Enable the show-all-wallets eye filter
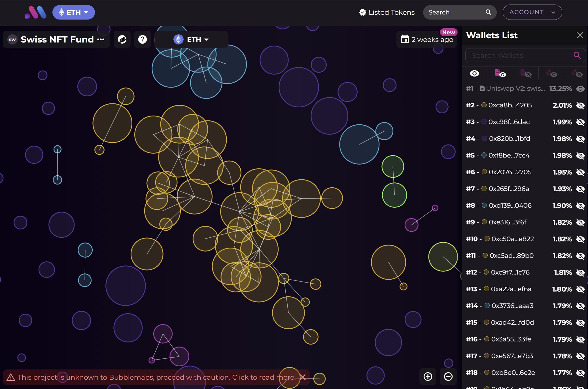This screenshot has width=588, height=389. [x=475, y=73]
